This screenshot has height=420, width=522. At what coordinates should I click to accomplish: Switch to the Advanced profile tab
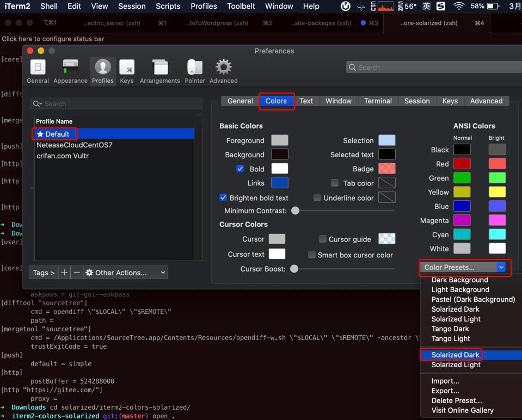tap(487, 101)
